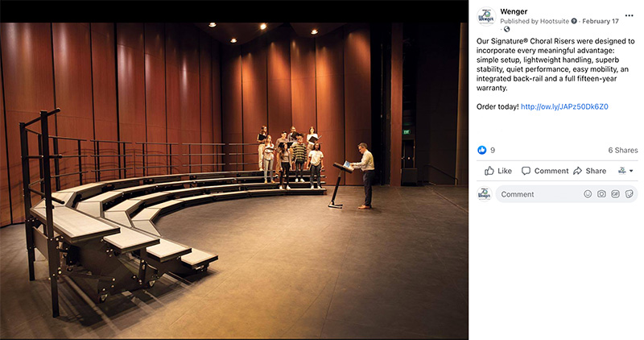Insert an emoji in the comment
The width and height of the screenshot is (644, 340).
[x=588, y=194]
